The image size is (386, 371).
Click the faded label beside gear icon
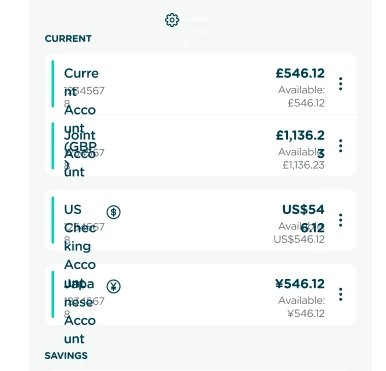pyautogui.click(x=196, y=30)
